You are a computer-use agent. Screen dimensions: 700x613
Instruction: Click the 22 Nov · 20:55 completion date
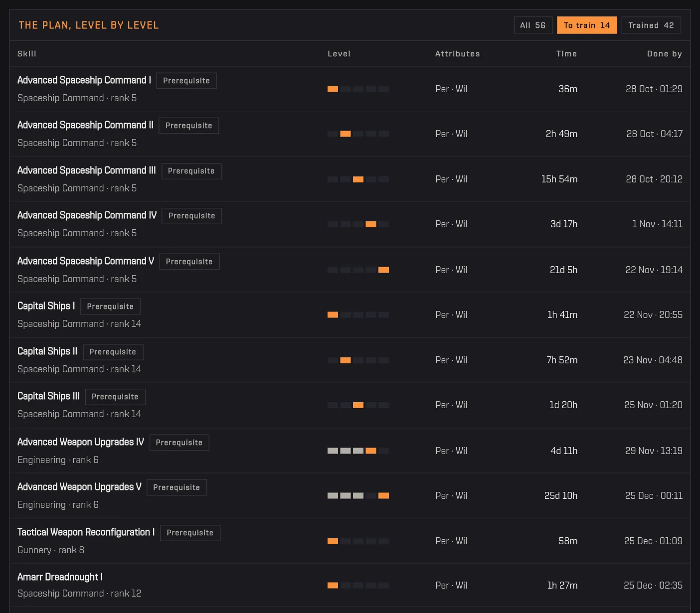tap(653, 315)
